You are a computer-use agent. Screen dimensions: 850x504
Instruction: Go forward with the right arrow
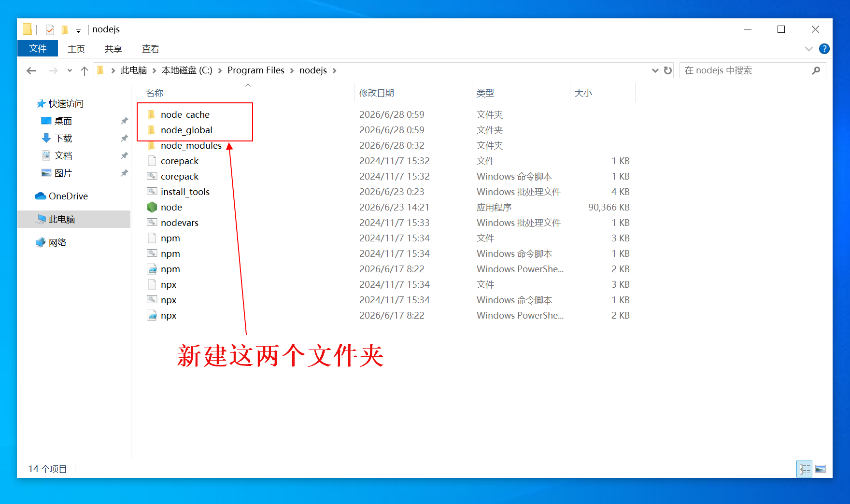[x=53, y=70]
